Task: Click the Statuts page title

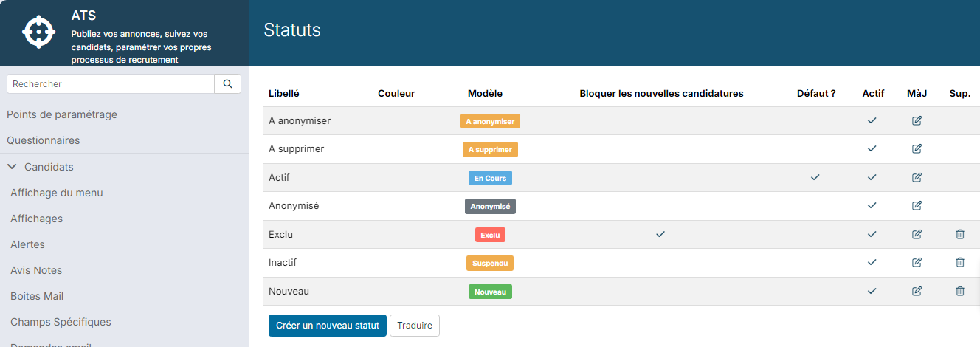Action: point(292,30)
